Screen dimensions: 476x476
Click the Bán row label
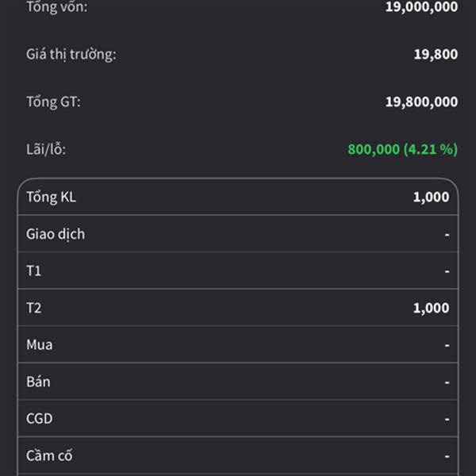pyautogui.click(x=38, y=382)
